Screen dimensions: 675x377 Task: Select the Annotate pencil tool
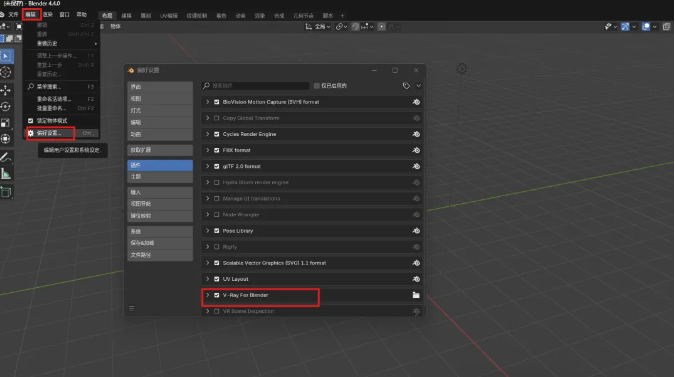tap(6, 158)
